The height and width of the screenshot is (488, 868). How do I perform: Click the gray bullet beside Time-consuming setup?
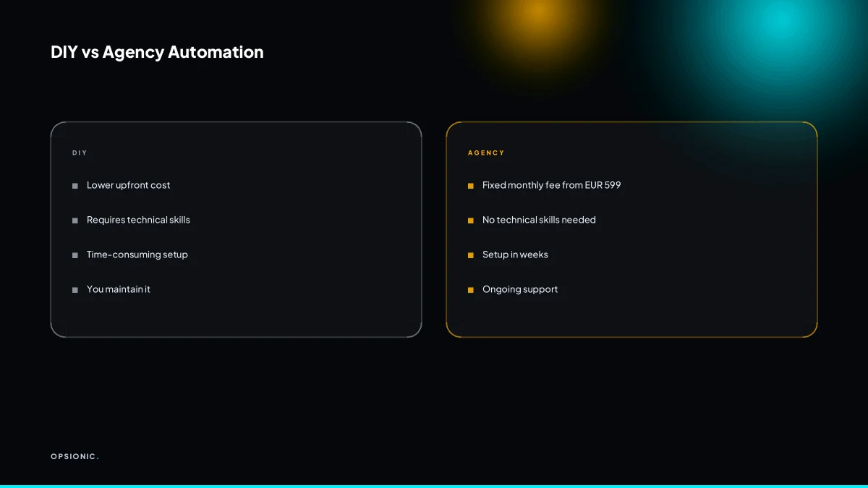(75, 256)
